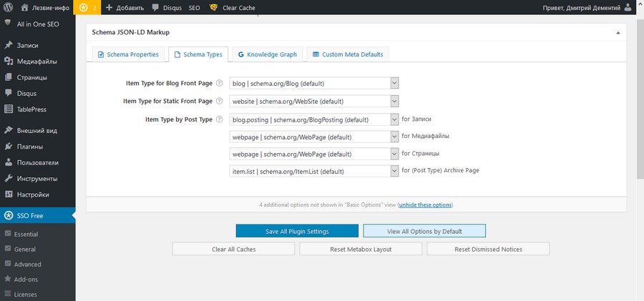The width and height of the screenshot is (644, 301).
Task: Click the Add-ons star icon
Action: 7,280
